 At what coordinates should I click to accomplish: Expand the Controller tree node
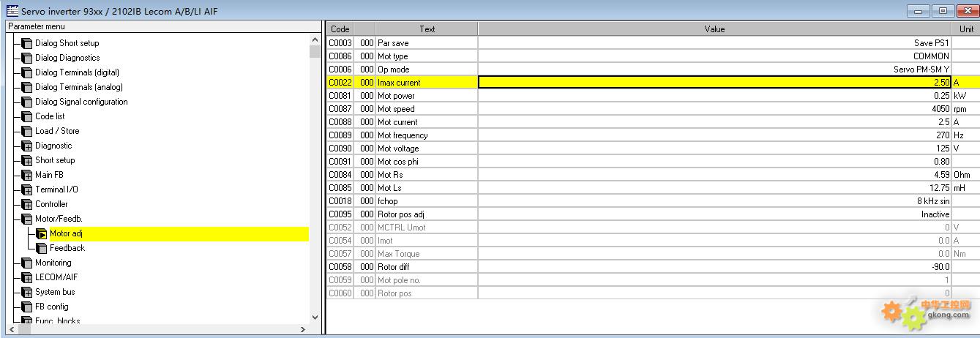[27, 204]
